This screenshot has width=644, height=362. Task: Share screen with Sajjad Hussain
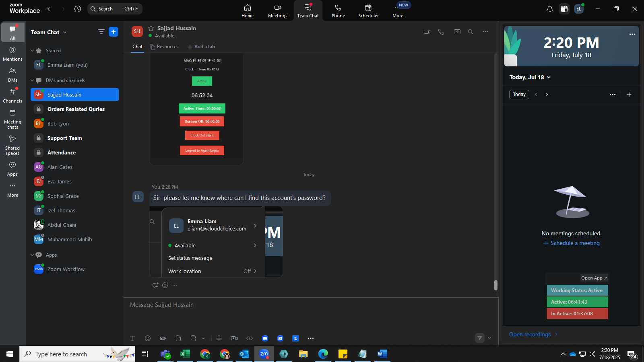(x=457, y=32)
